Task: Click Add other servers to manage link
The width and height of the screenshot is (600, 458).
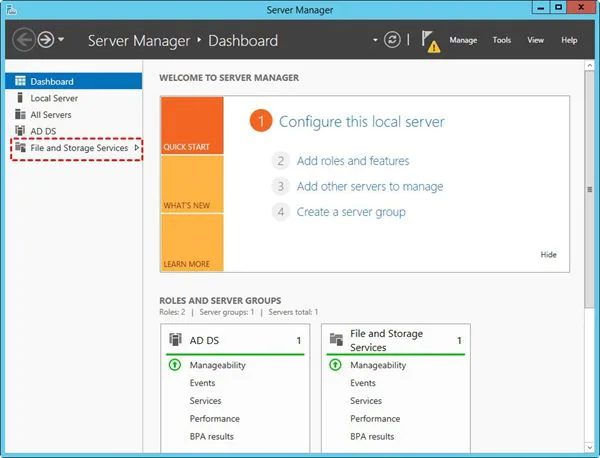Action: tap(370, 186)
